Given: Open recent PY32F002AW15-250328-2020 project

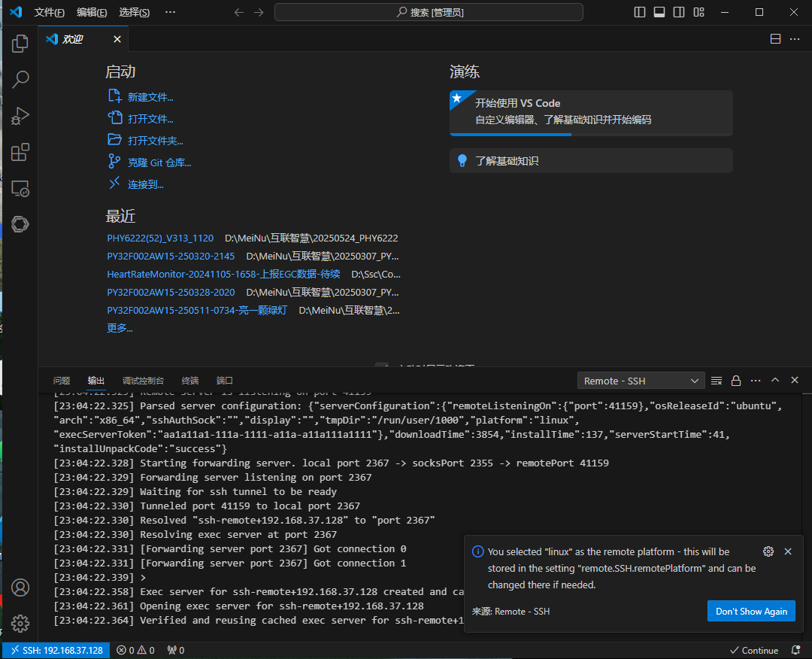Looking at the screenshot, I should [x=171, y=292].
